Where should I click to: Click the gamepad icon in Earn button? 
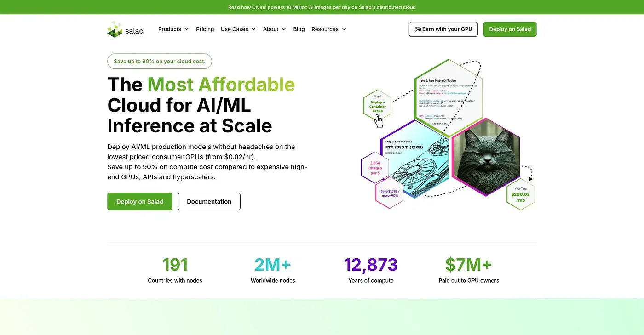coord(418,29)
